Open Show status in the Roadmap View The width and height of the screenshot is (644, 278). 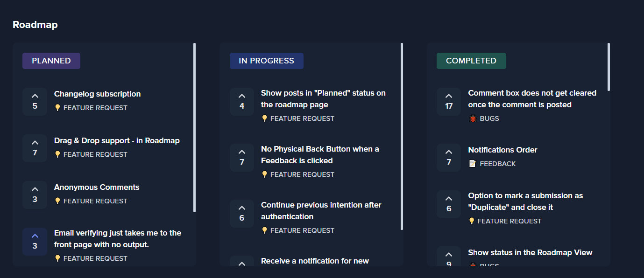530,252
